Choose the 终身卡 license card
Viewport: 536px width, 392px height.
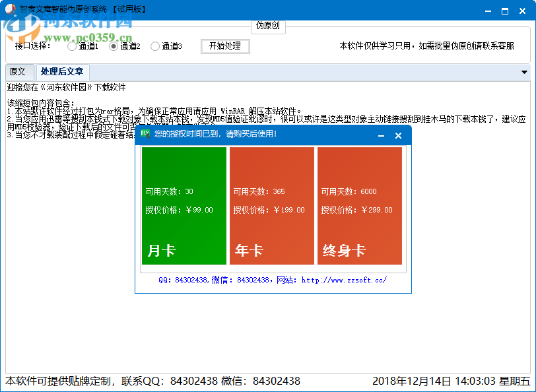pos(360,206)
